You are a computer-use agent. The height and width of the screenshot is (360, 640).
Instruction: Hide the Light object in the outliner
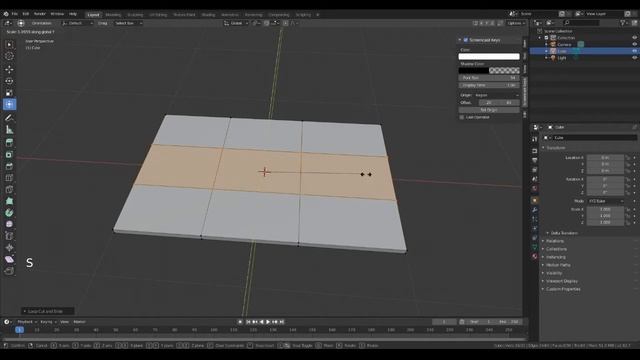634,58
